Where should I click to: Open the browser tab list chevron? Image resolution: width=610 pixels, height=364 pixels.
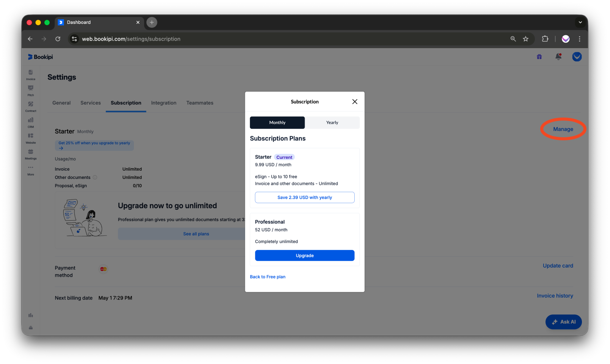580,22
